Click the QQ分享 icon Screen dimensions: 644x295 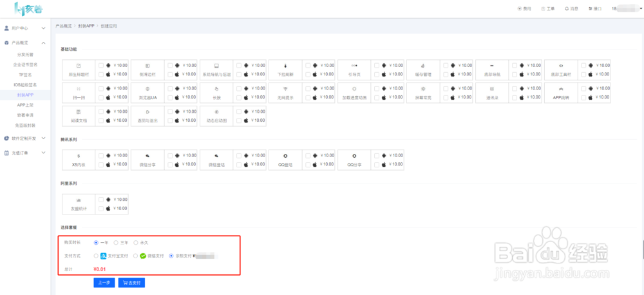(354, 156)
